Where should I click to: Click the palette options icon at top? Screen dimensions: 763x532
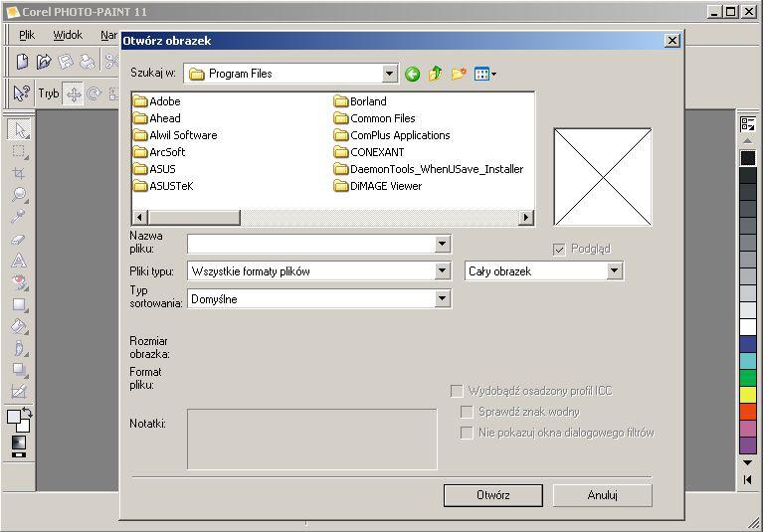[747, 123]
